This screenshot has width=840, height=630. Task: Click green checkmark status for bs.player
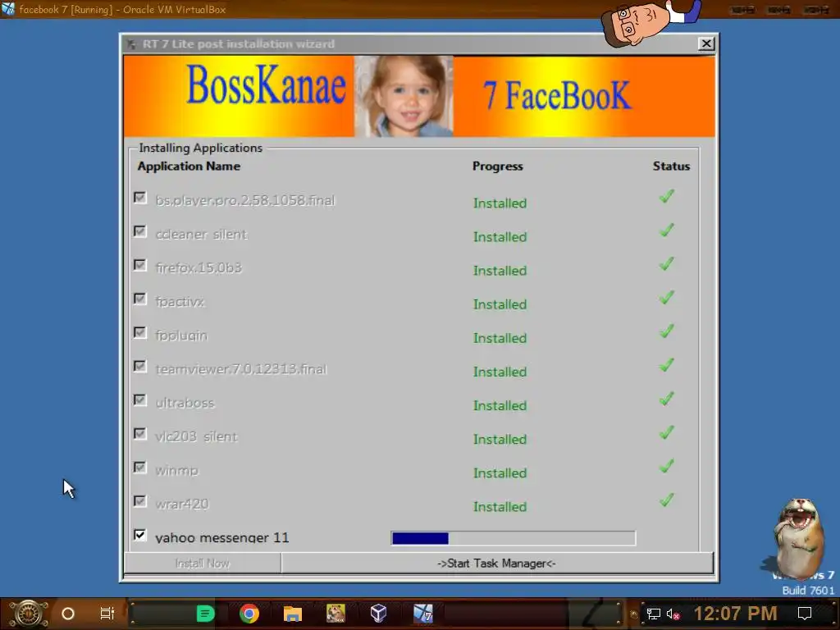tap(666, 197)
